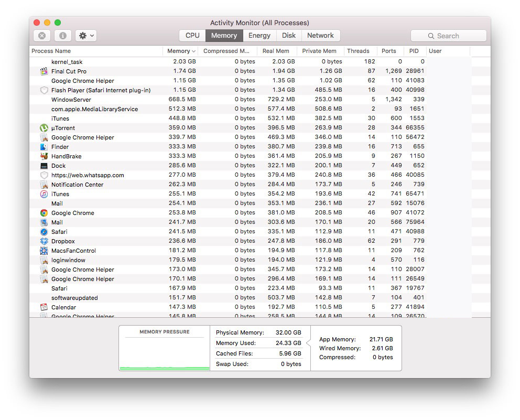The width and height of the screenshot is (520, 420).
Task: Click Google Chrome Helper icon at 339.7 MB
Action: point(44,137)
